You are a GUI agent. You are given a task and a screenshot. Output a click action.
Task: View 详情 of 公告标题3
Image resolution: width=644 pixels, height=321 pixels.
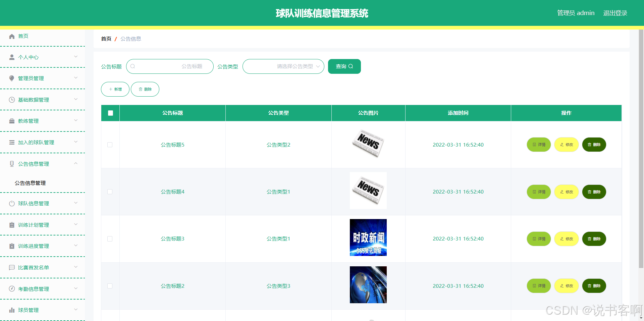pyautogui.click(x=539, y=239)
